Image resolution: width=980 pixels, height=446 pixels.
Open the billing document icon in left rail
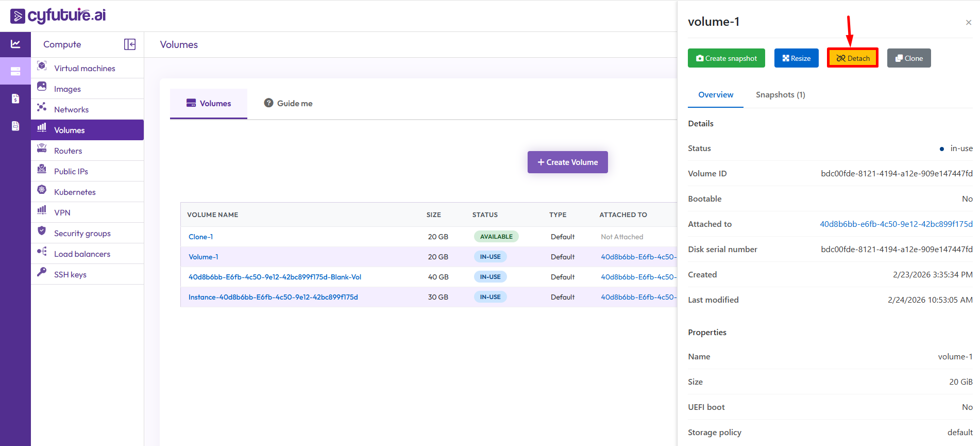tap(15, 98)
